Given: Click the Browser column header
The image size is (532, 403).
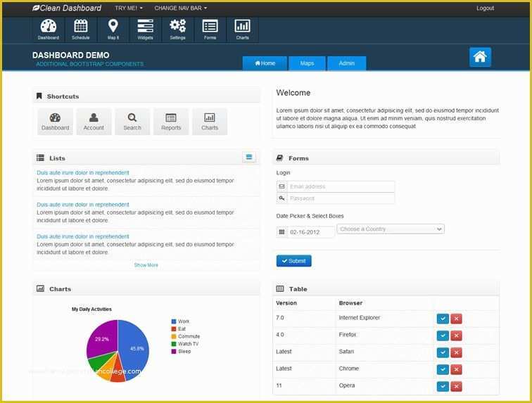Looking at the screenshot, I should (350, 303).
